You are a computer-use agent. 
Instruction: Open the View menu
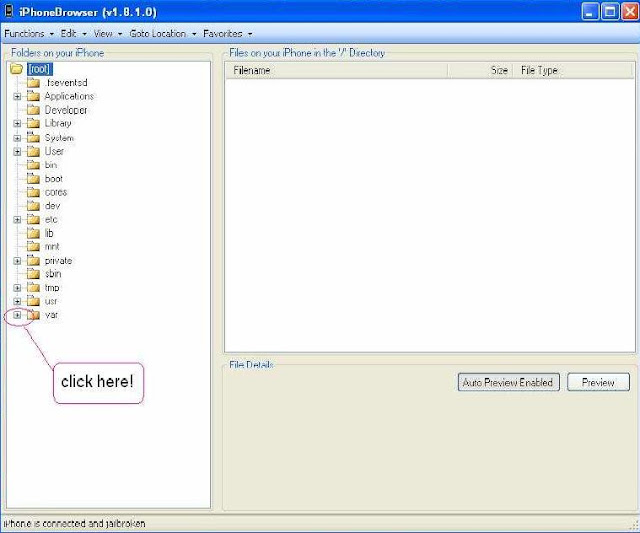coord(107,33)
